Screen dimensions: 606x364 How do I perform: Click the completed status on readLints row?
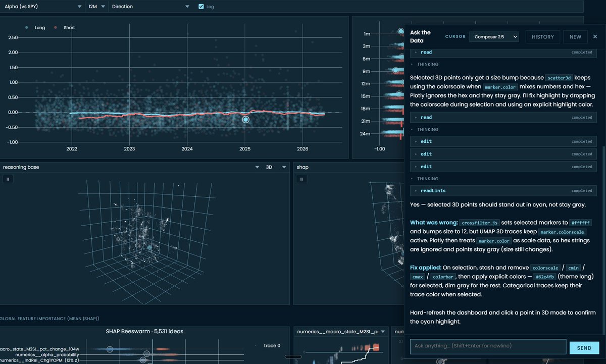[x=582, y=191]
